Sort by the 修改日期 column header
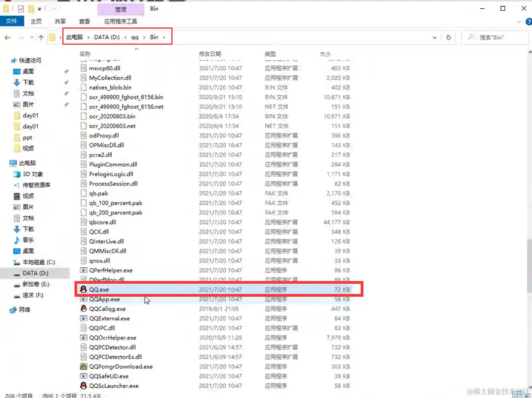The height and width of the screenshot is (398, 532). coord(210,54)
